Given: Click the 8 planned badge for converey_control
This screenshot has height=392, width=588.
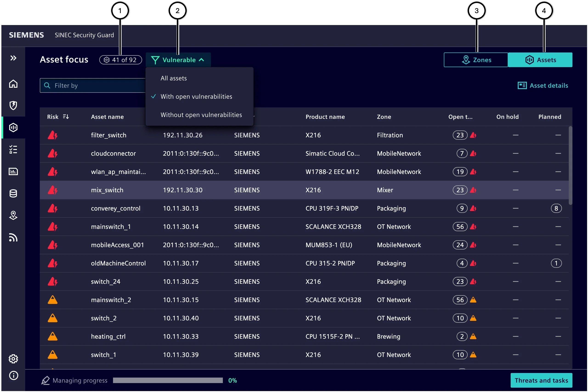Looking at the screenshot, I should point(556,209).
